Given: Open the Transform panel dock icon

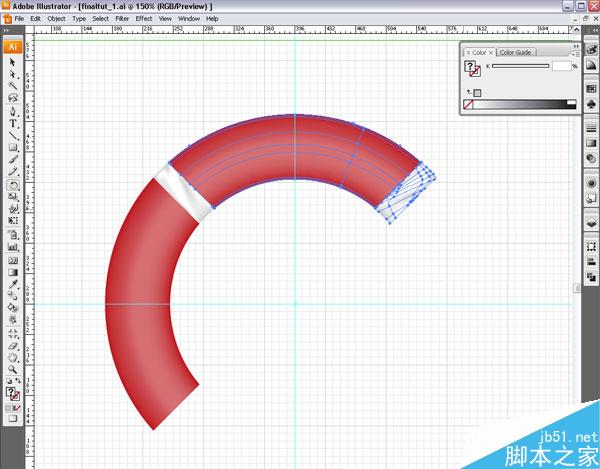Looking at the screenshot, I should click(x=591, y=247).
